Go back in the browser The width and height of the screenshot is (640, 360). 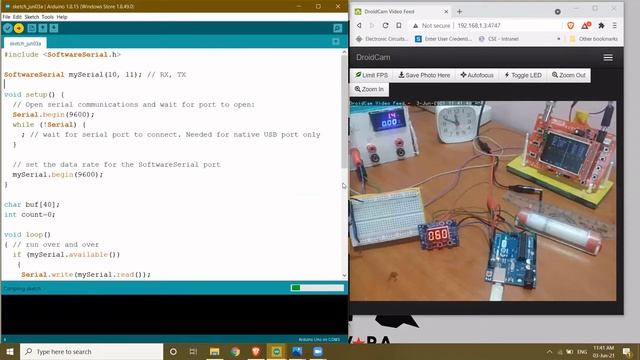pyautogui.click(x=359, y=25)
